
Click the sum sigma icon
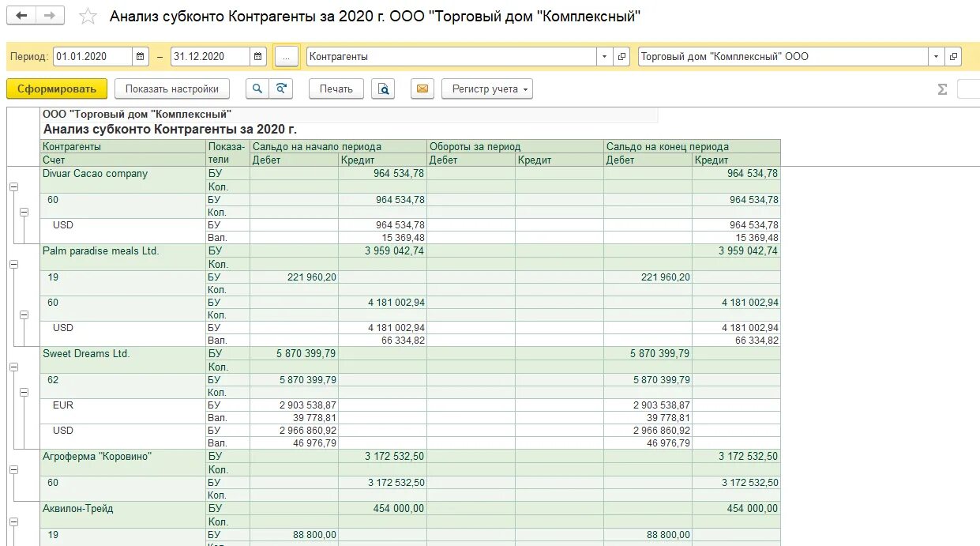(x=942, y=89)
